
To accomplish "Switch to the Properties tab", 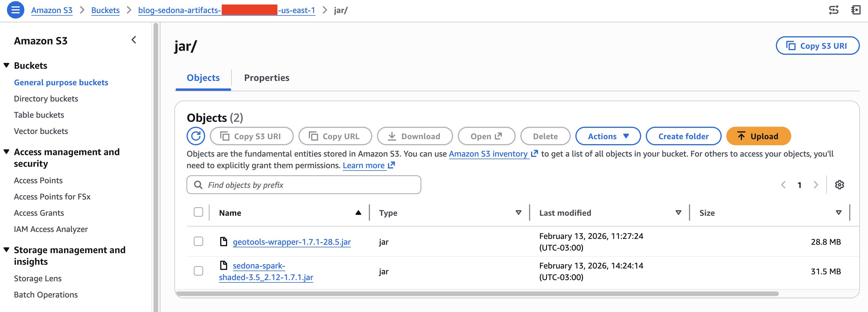I will (267, 78).
